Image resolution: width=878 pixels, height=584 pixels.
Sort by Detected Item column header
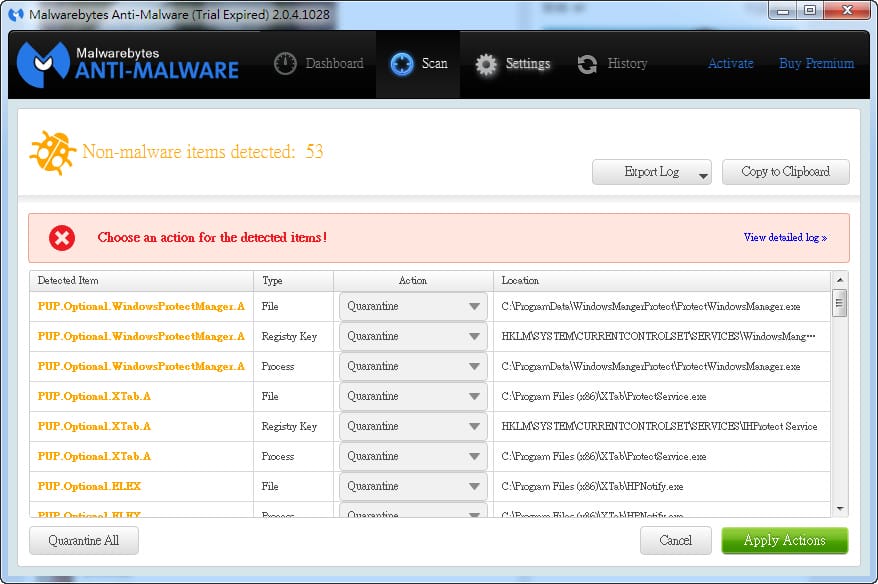[142, 281]
